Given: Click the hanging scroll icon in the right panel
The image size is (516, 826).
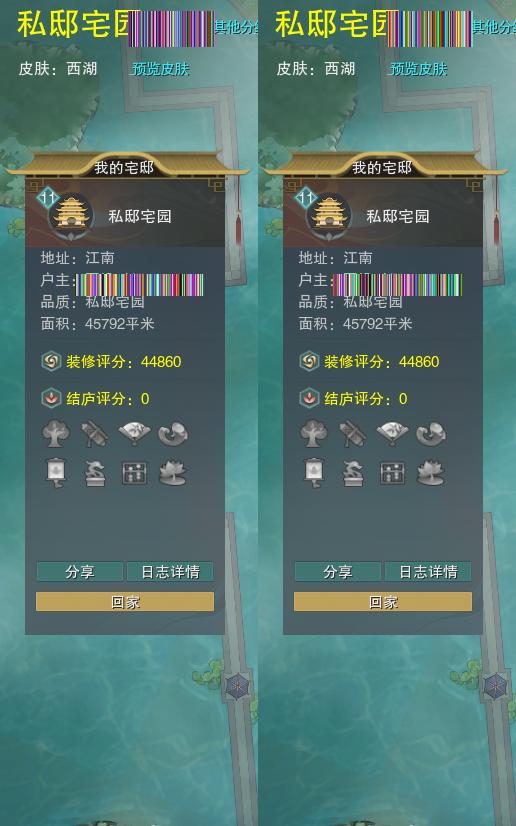Looking at the screenshot, I should point(314,473).
